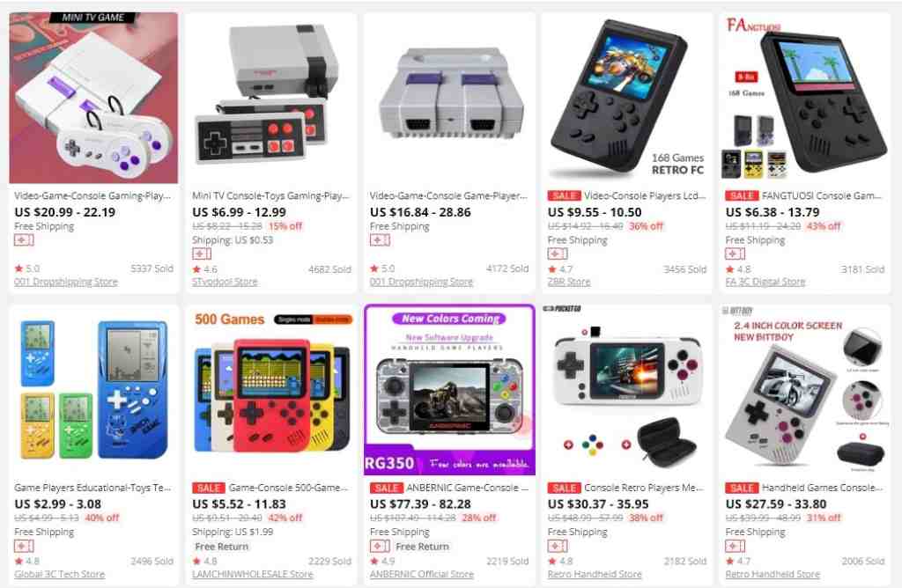902x588 pixels.
Task: Click coupon icon under US $20.99 listing
Action: 24,239
